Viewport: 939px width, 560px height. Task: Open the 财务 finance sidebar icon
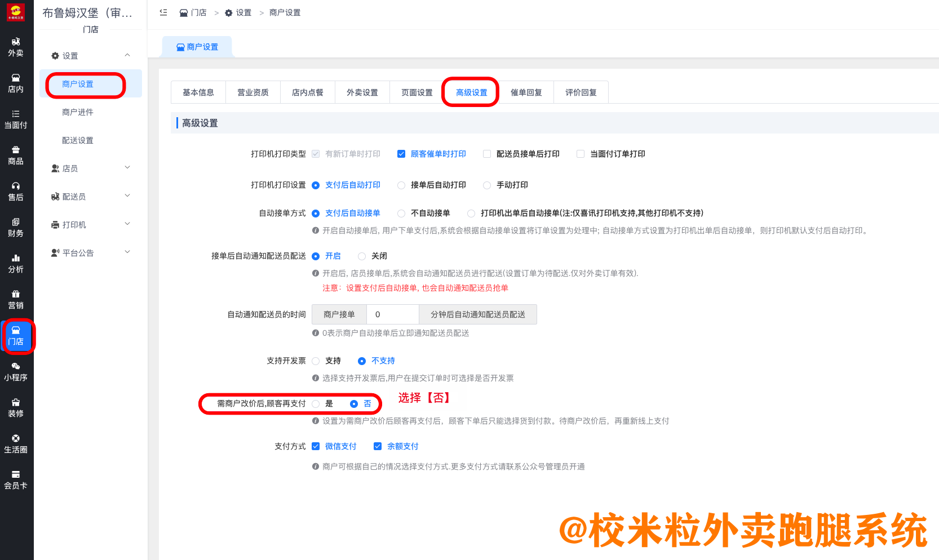tap(16, 227)
